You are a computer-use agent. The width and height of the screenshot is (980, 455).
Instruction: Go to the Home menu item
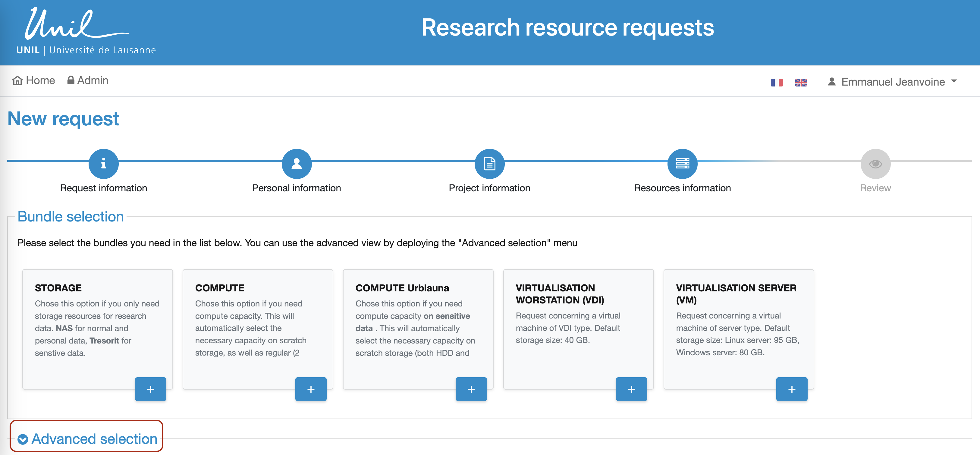(34, 80)
